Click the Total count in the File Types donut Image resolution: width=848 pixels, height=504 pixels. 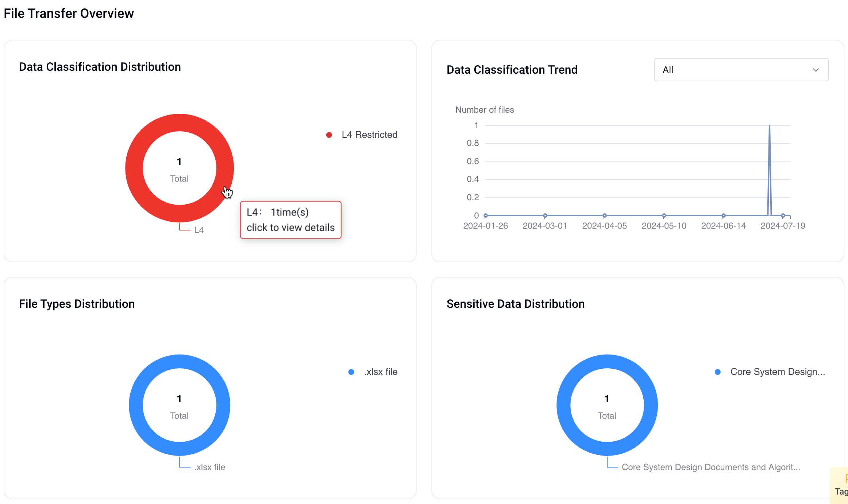point(179,399)
